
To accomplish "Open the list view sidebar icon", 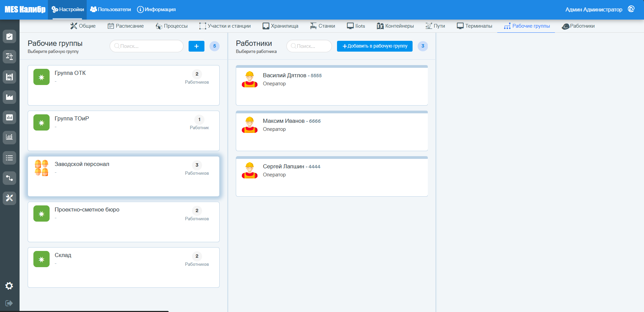I will click(x=9, y=158).
